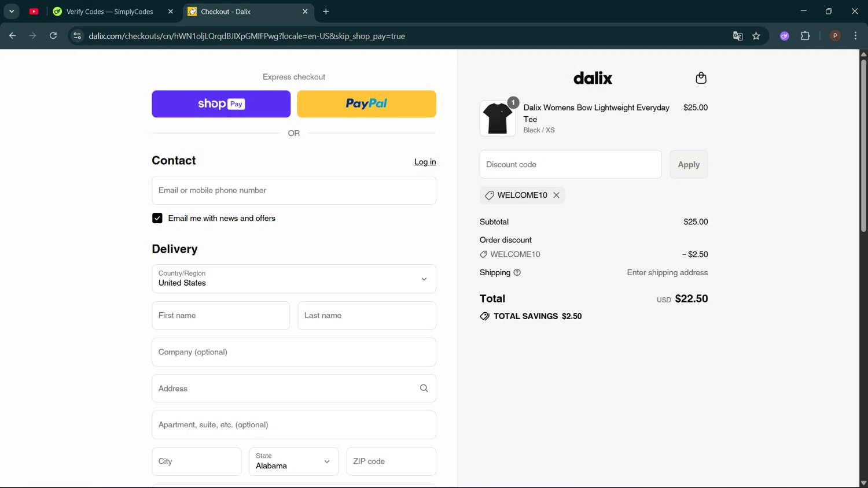Close the Checkout - Dalix tab
This screenshot has height=488, width=868.
(x=305, y=12)
